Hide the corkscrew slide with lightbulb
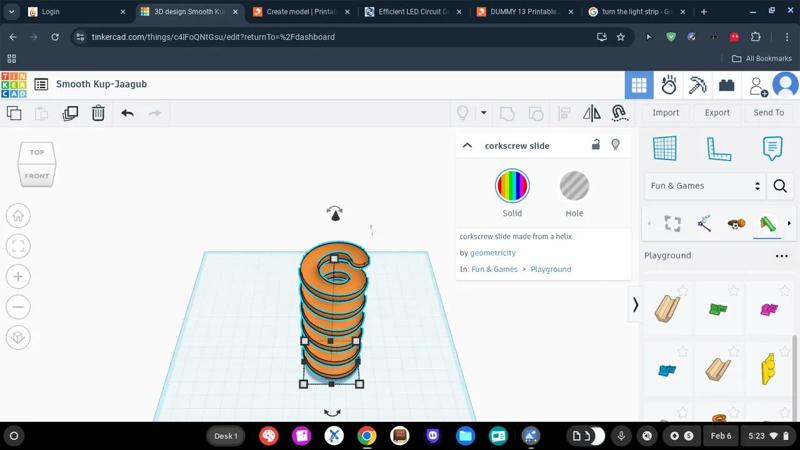The width and height of the screenshot is (800, 450). (615, 144)
